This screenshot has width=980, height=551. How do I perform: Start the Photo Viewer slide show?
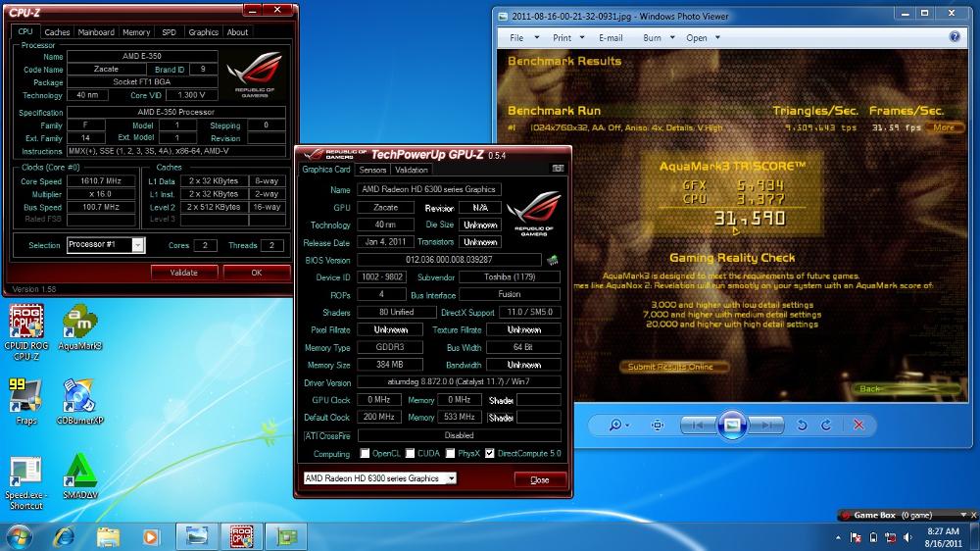(x=732, y=426)
